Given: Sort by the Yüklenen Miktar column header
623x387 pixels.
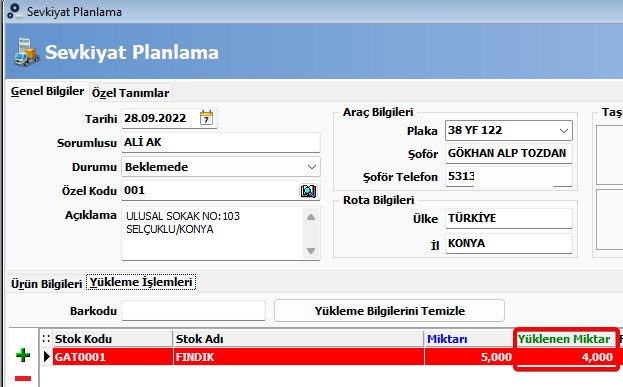Looking at the screenshot, I should (x=565, y=339).
